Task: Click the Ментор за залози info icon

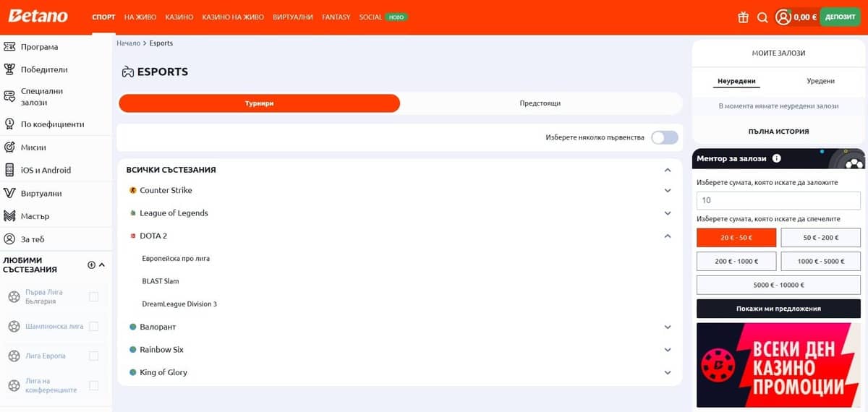Action: (777, 158)
